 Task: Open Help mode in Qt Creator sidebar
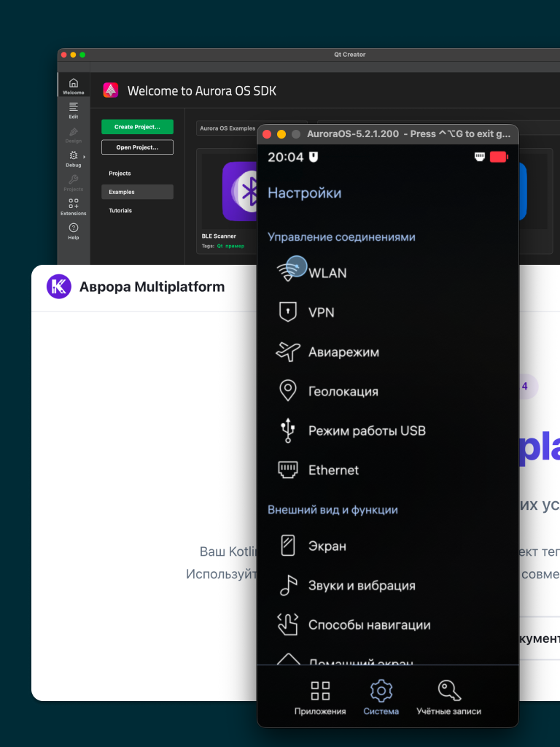point(74,231)
